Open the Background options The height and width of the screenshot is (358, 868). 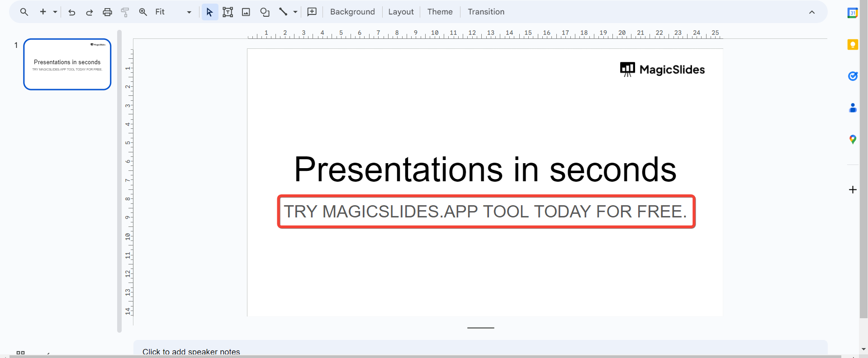352,12
